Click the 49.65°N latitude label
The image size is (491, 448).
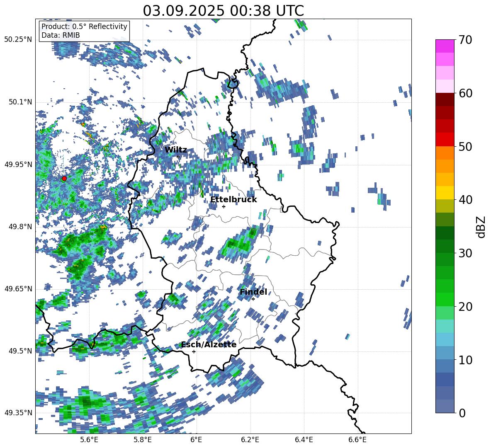[18, 288]
